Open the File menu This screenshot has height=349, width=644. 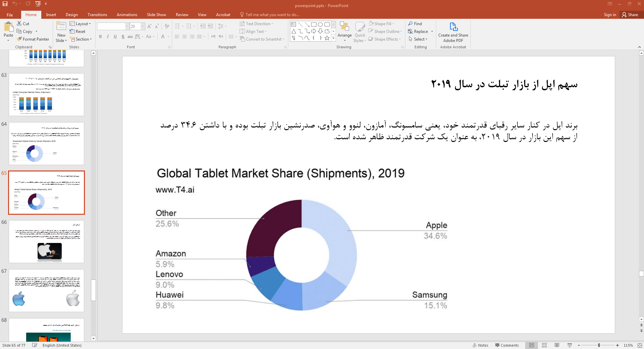[10, 15]
